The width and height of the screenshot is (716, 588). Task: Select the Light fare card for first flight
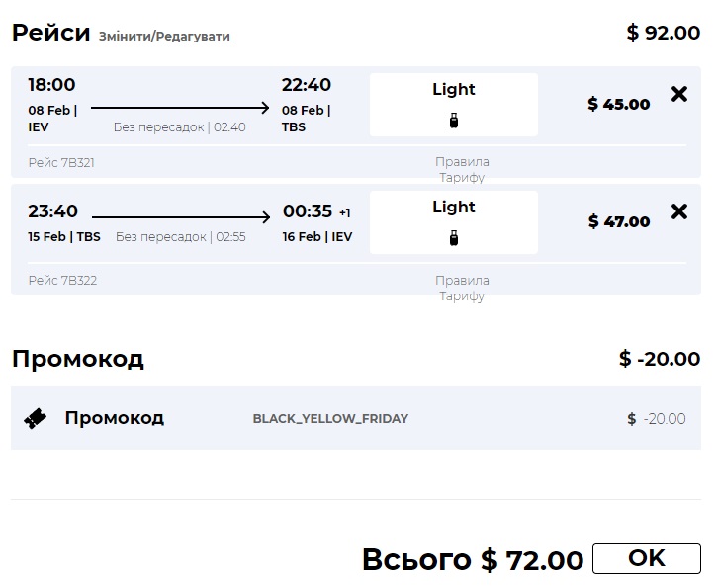(x=454, y=104)
